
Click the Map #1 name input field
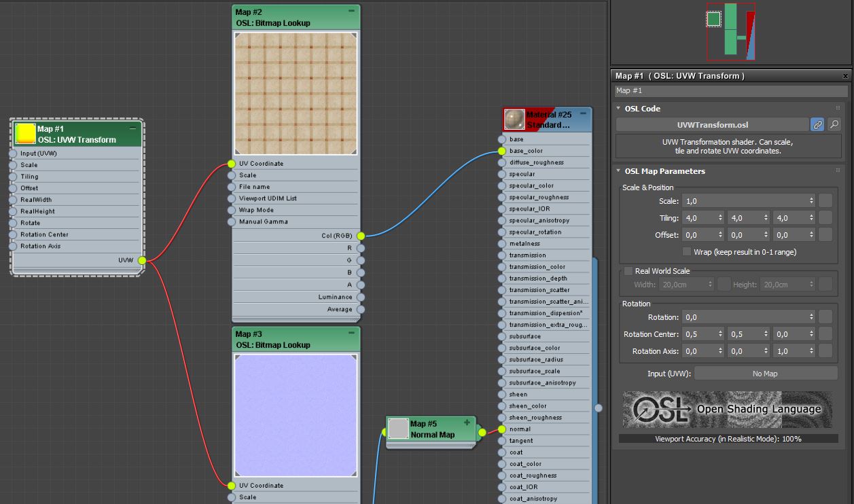click(729, 90)
